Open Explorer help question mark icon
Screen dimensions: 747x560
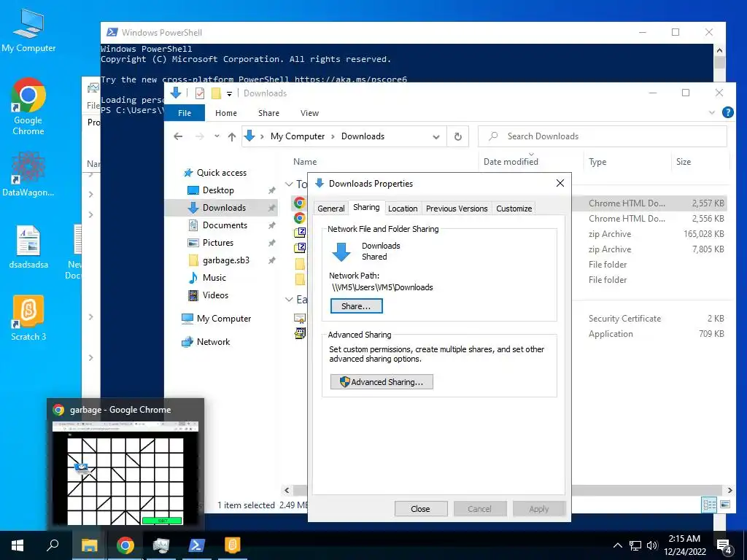point(727,112)
